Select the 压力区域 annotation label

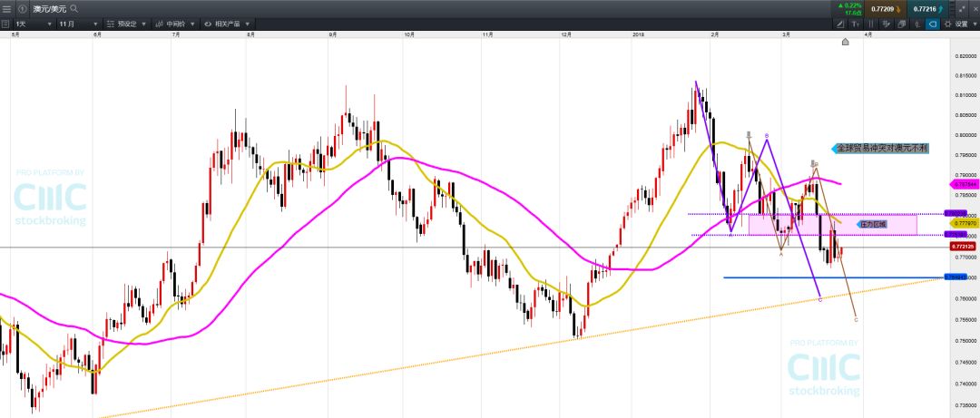[x=870, y=224]
